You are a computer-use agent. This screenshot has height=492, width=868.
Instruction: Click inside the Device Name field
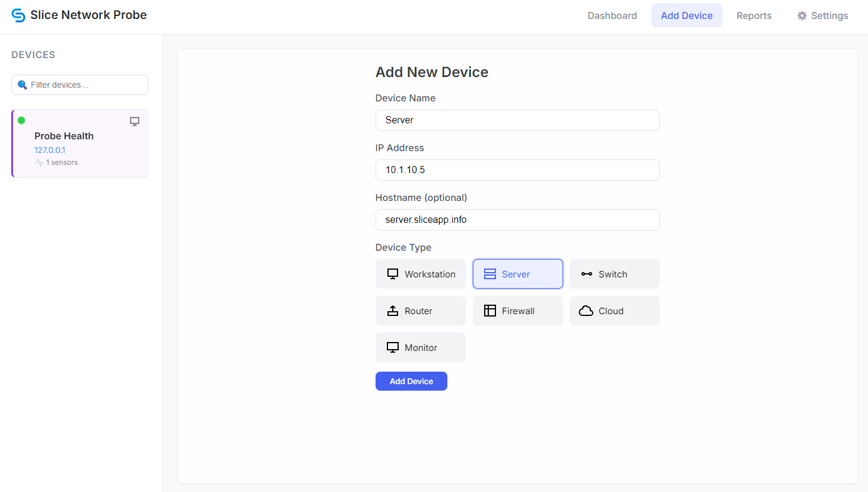pos(517,120)
